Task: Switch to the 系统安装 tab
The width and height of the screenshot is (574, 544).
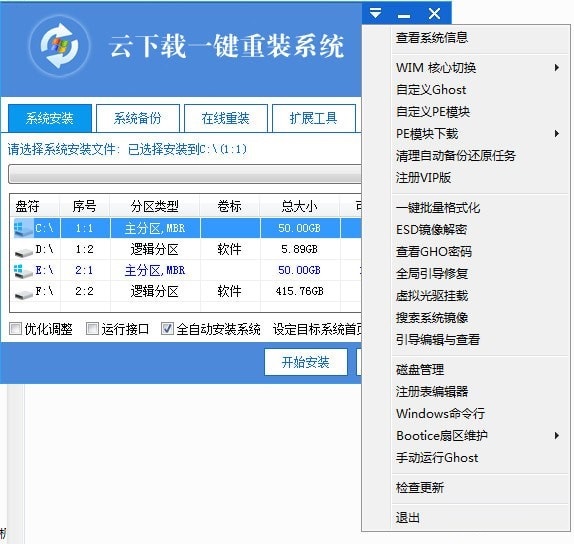Action: click(50, 118)
